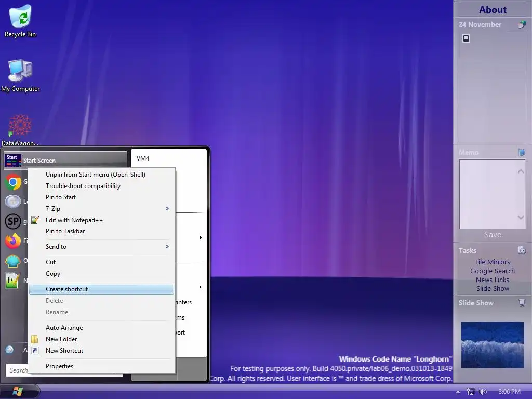The width and height of the screenshot is (532, 399).
Task: Open File Mirrors task link
Action: pyautogui.click(x=493, y=262)
